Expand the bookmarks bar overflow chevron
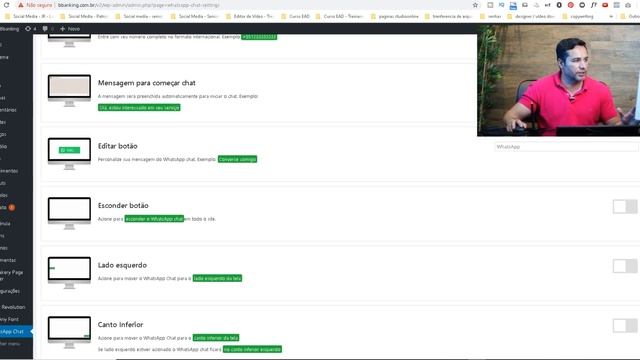The image size is (640, 360). (611, 16)
